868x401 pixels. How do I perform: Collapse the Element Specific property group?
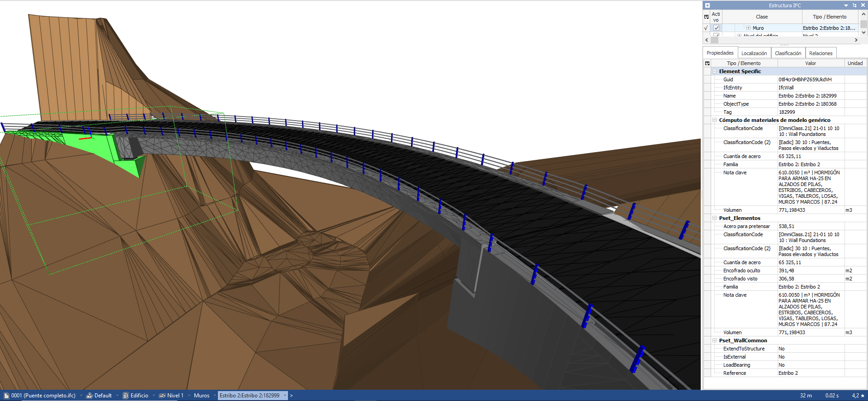coord(715,71)
